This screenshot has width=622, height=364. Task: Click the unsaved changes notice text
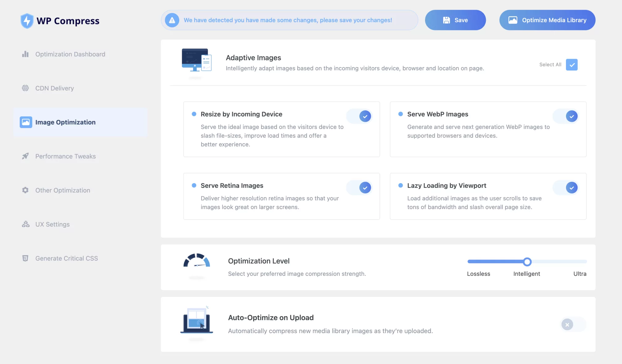[x=288, y=20]
